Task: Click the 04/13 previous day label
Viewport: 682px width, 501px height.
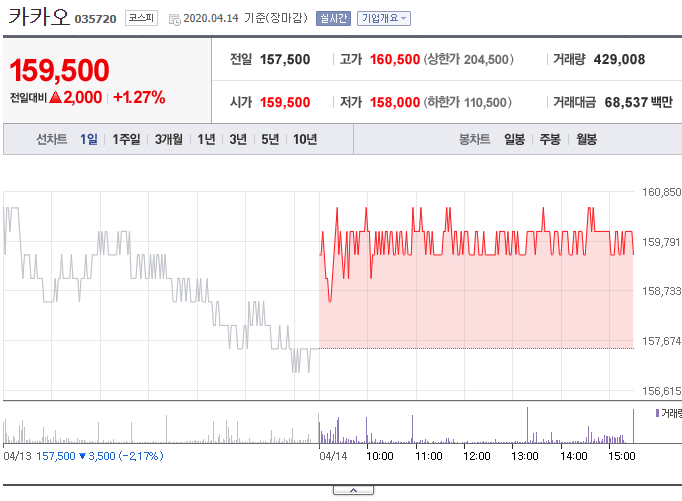Action: (x=17, y=456)
